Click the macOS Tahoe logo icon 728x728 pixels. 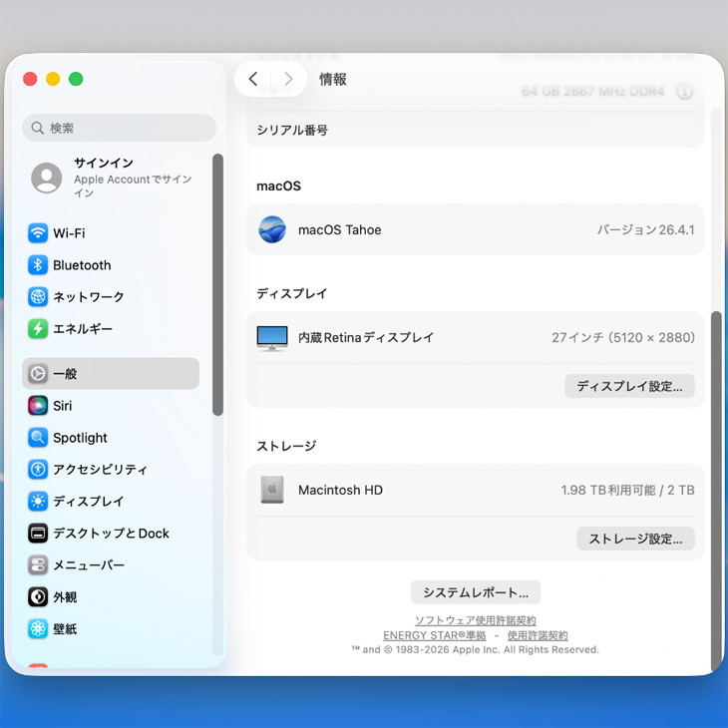coord(272,229)
